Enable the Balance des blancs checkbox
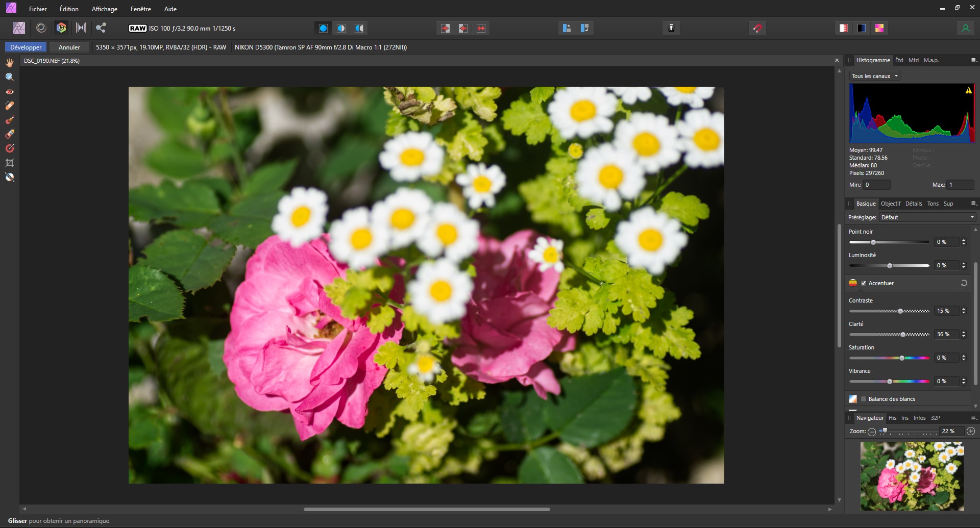This screenshot has height=528, width=980. 864,399
